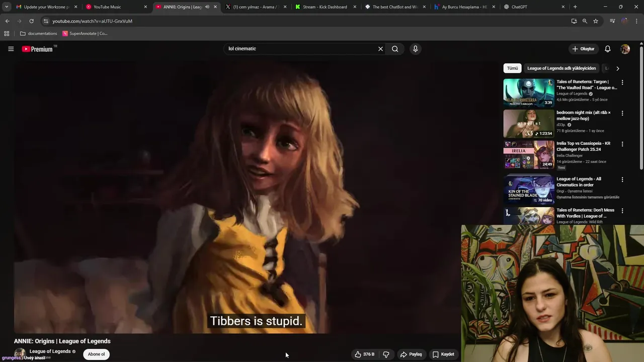Open options for the All Cinematics playlist
Viewport: 644px width, 362px height.
(x=622, y=179)
